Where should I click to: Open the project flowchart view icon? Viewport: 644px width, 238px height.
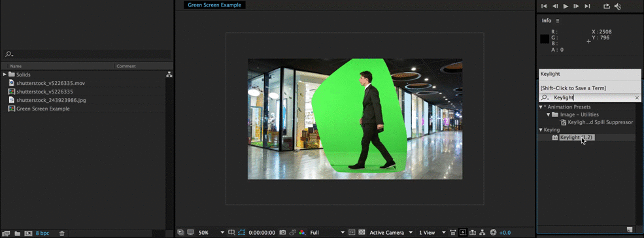click(169, 75)
